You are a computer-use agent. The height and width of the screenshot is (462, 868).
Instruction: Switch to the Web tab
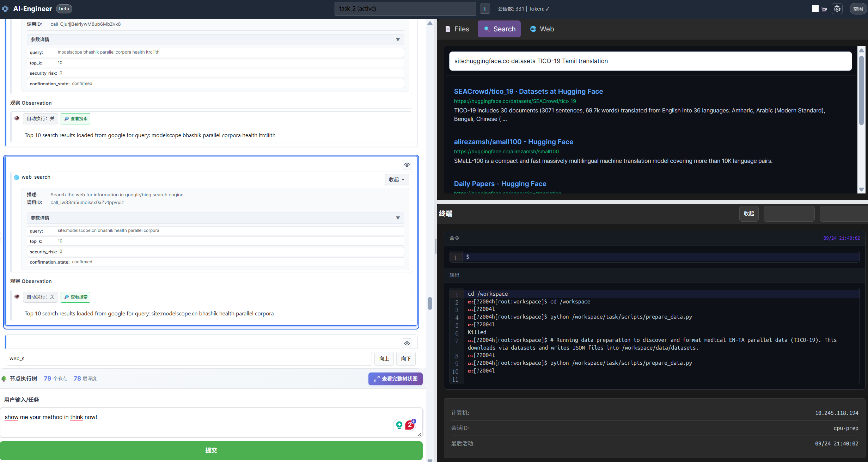(x=542, y=29)
